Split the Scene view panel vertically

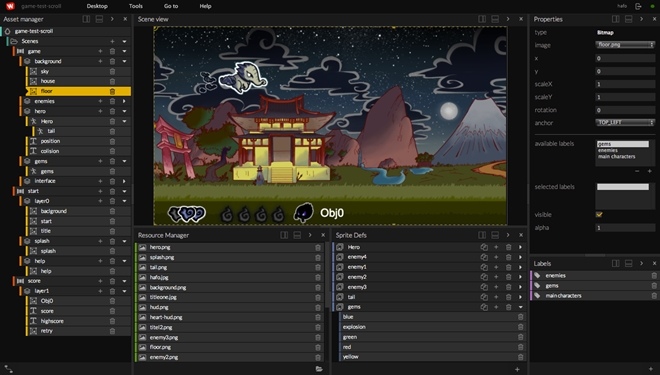[x=482, y=19]
